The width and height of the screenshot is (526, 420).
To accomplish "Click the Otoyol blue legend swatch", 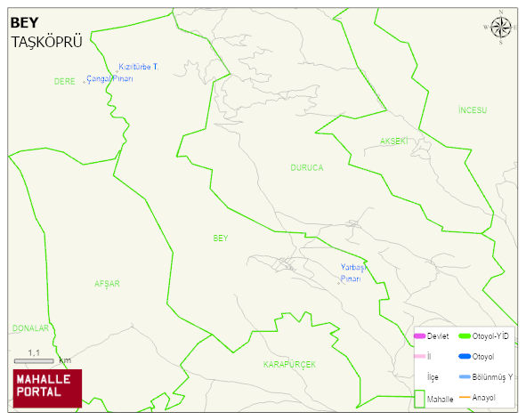I will pos(465,356).
